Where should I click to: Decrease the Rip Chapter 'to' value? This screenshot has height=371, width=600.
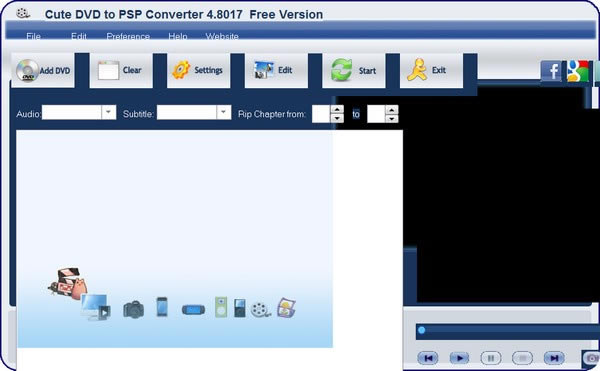pos(391,118)
